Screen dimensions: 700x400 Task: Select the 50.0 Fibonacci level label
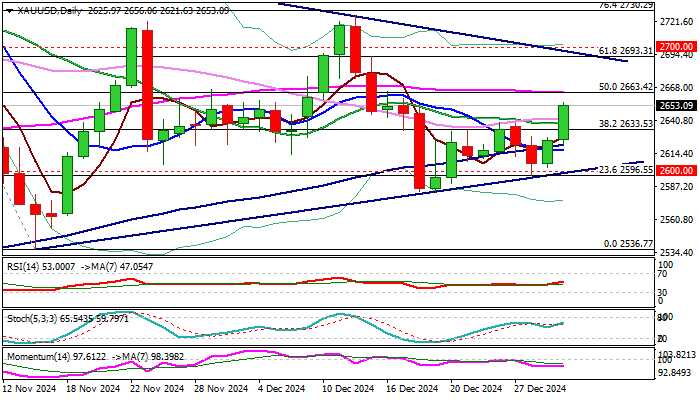615,87
